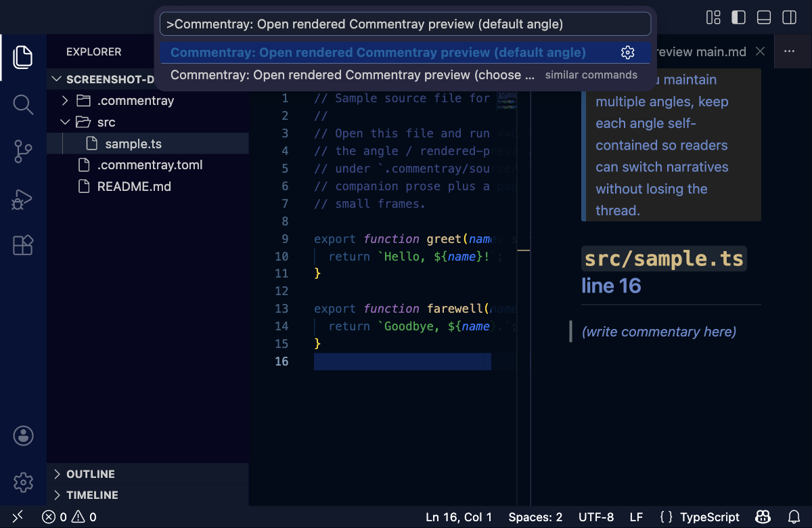The image size is (812, 528).
Task: Open the Search view in activity bar
Action: point(23,104)
